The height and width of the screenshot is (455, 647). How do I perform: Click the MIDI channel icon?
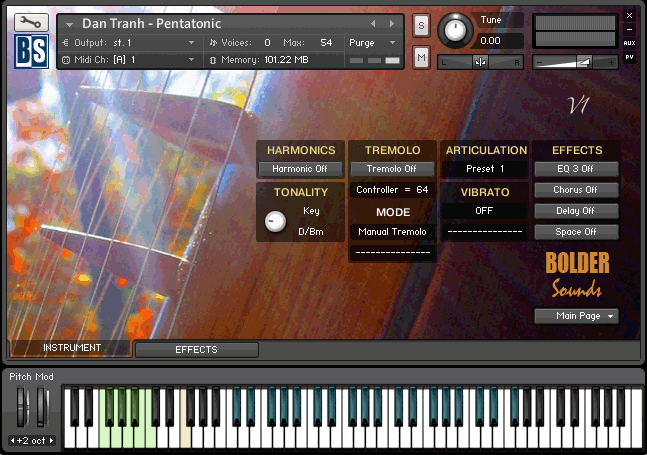(x=66, y=60)
